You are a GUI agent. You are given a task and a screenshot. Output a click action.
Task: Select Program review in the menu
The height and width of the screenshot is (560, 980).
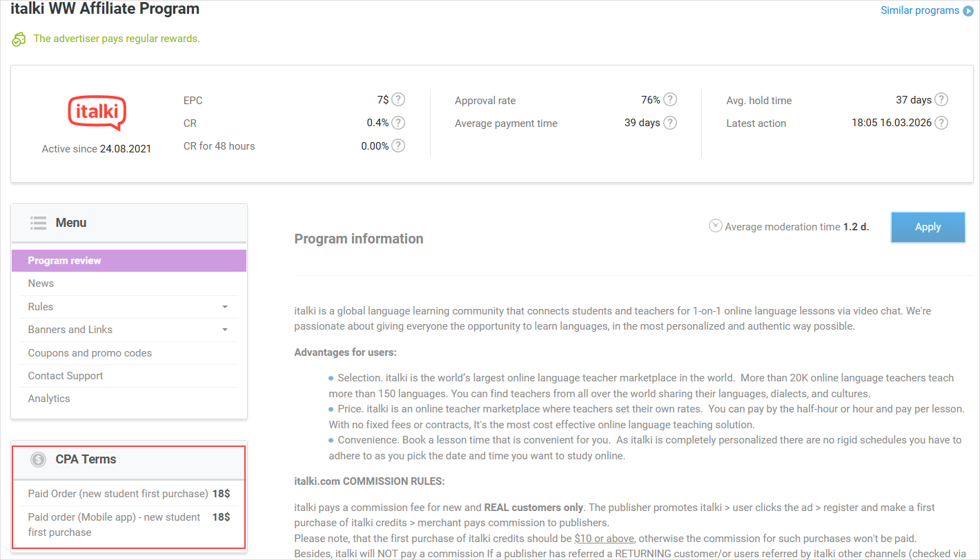pos(64,261)
